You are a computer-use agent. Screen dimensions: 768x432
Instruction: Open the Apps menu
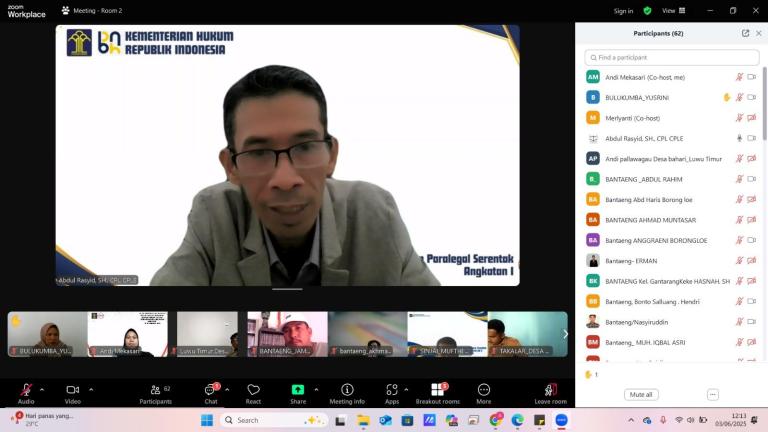click(392, 390)
